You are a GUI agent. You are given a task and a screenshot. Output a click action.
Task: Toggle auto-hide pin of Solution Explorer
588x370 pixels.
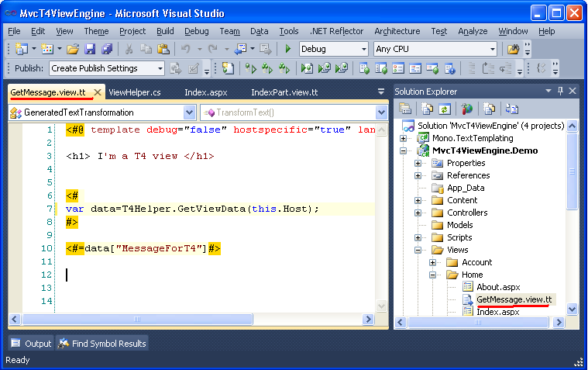tap(560, 91)
